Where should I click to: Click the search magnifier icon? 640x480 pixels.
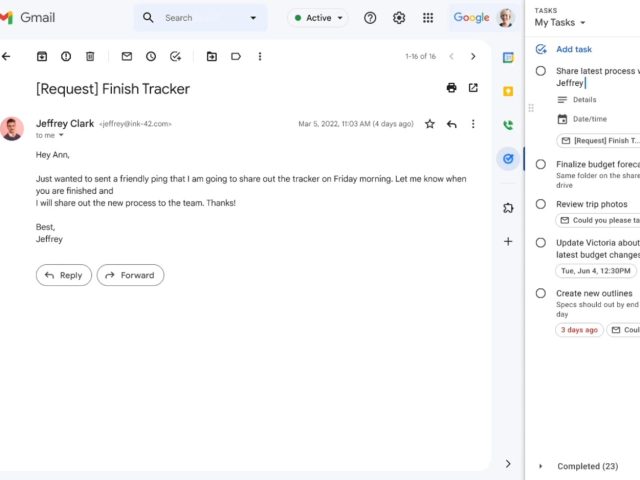(x=148, y=18)
